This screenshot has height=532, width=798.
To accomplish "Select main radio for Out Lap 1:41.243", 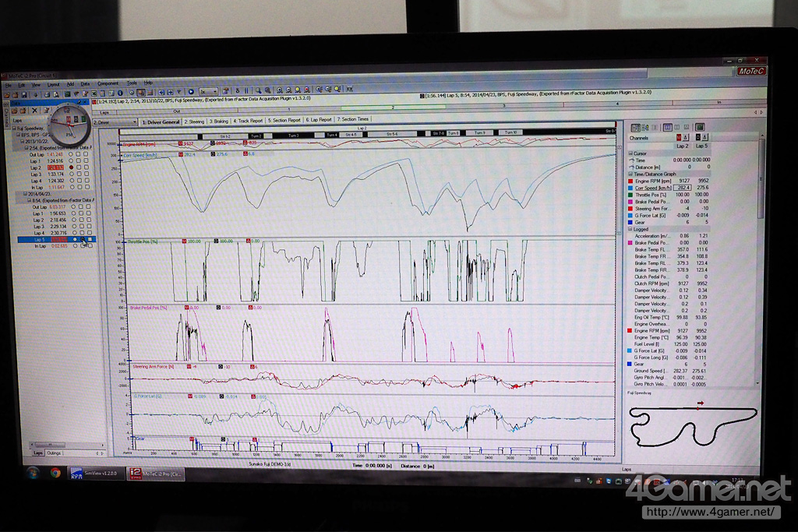I will tap(71, 154).
